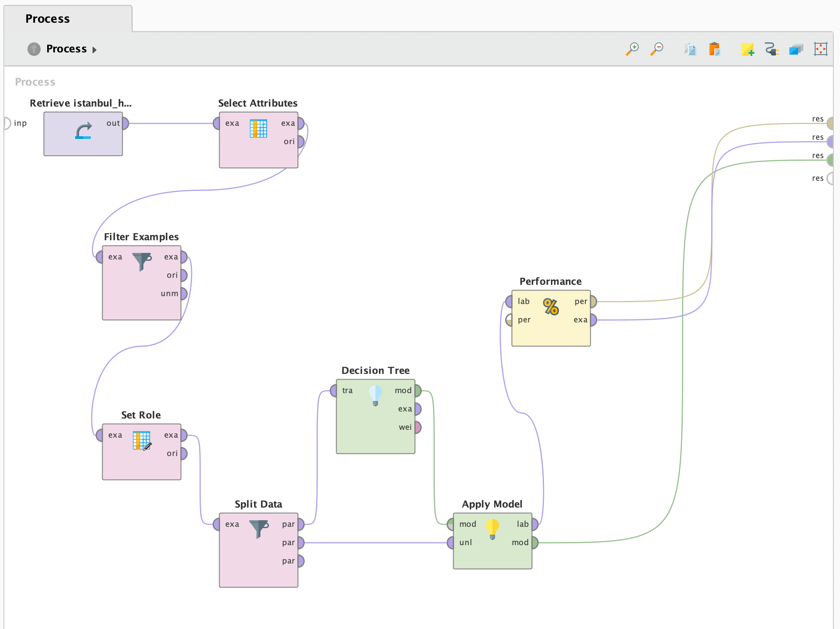Add a note with the yellow sticky icon
The image size is (840, 629).
(x=747, y=49)
